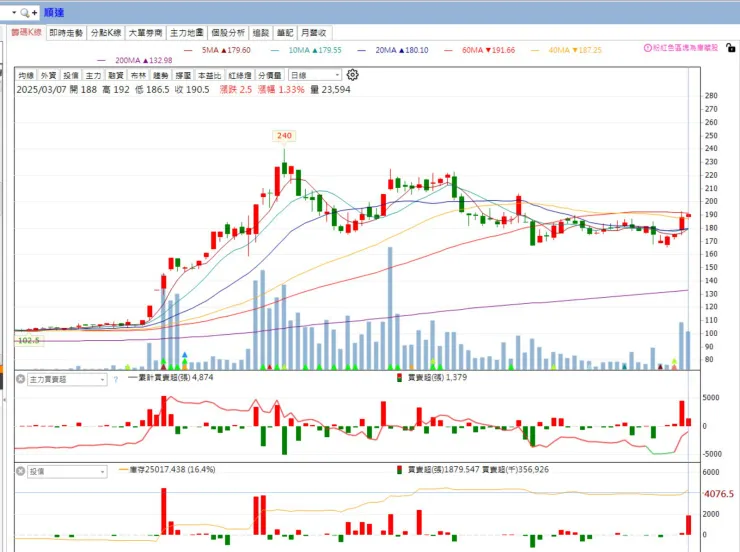Toggle the 撐壓 support-resistance button
Image resolution: width=740 pixels, height=552 pixels.
(x=183, y=75)
